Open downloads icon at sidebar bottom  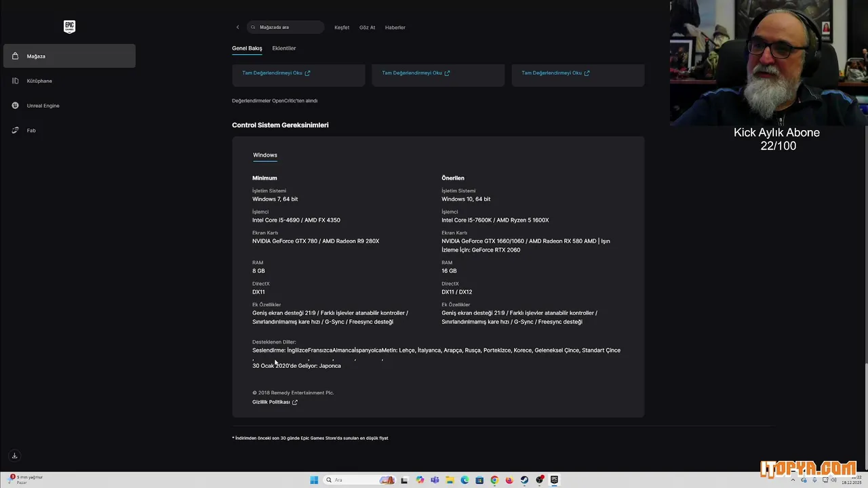click(14, 455)
